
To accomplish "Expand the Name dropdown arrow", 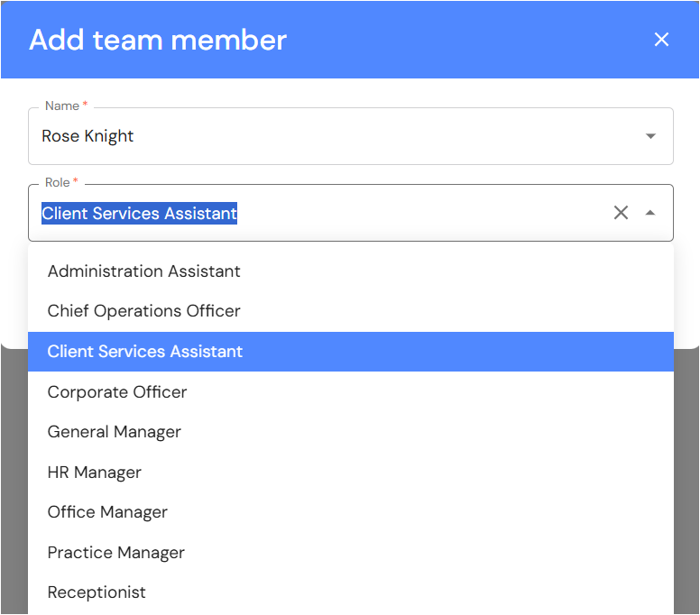I will (x=650, y=136).
